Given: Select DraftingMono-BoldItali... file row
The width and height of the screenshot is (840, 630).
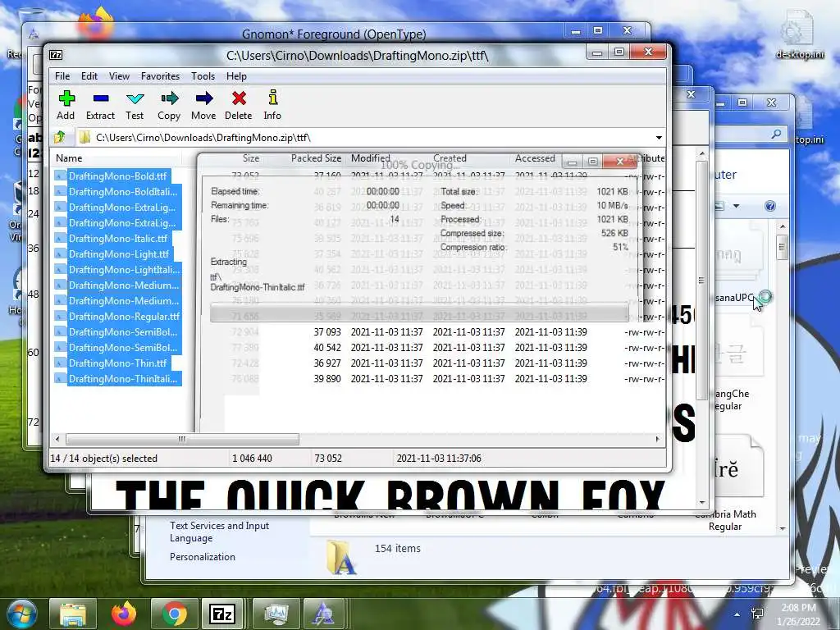Looking at the screenshot, I should [118, 192].
